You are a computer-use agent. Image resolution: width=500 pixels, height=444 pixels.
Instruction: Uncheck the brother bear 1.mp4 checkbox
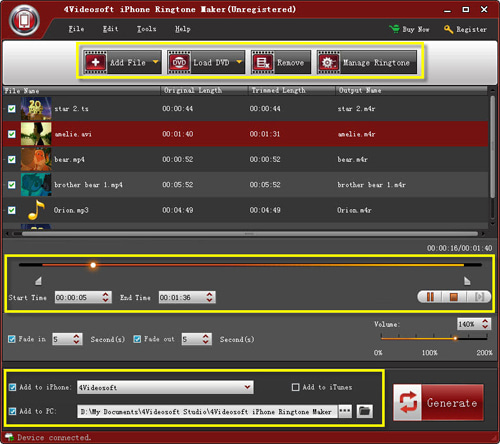(x=12, y=185)
